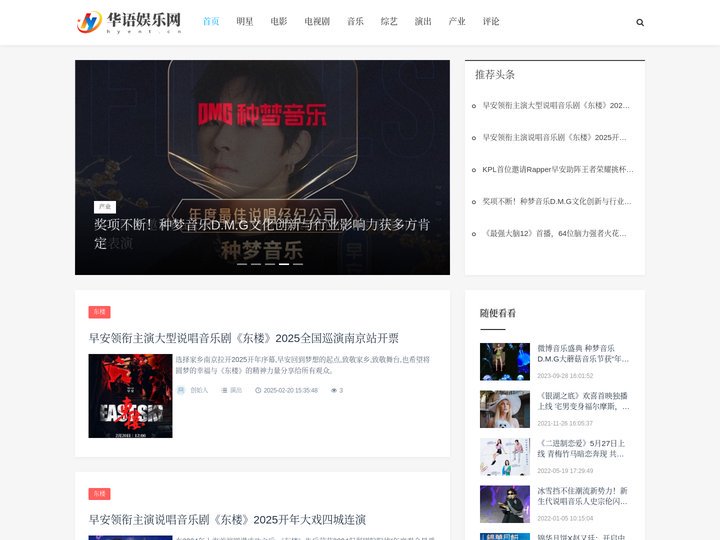Open the 评论 nav link
Screen dimensions: 720x540
(x=491, y=21)
